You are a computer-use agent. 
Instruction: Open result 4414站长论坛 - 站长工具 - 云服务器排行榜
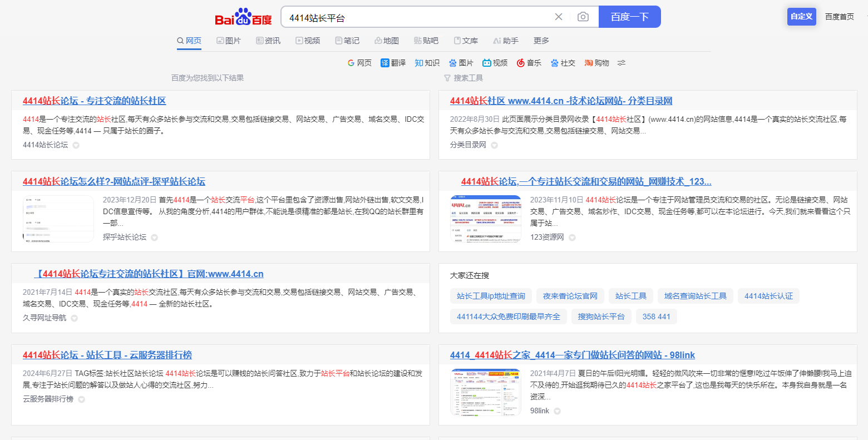[x=107, y=355]
